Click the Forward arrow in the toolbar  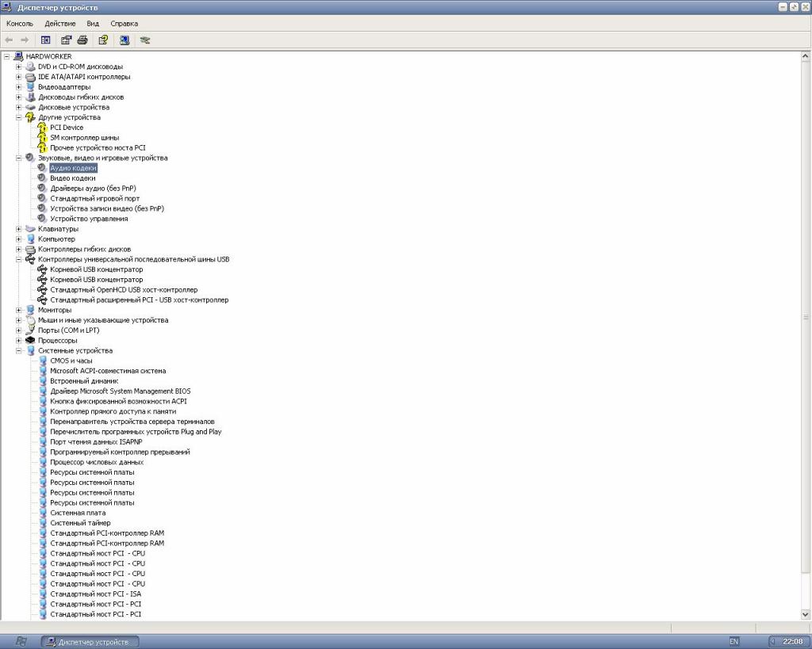coord(25,40)
